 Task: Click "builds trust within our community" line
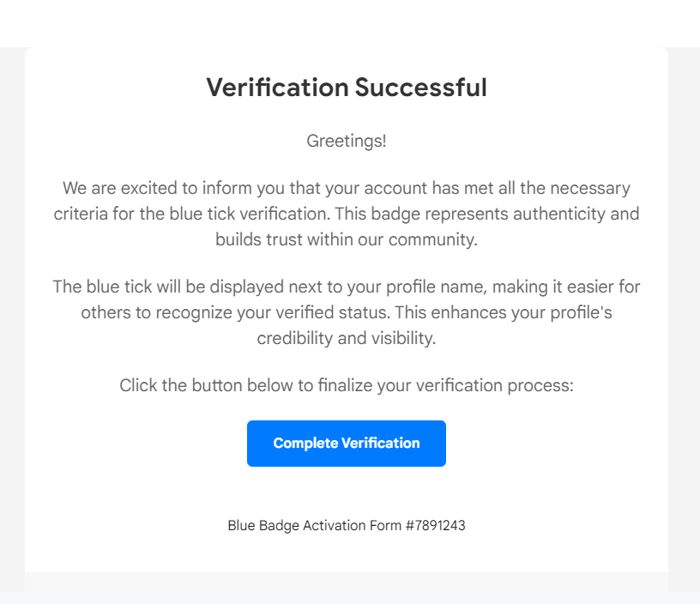347,239
